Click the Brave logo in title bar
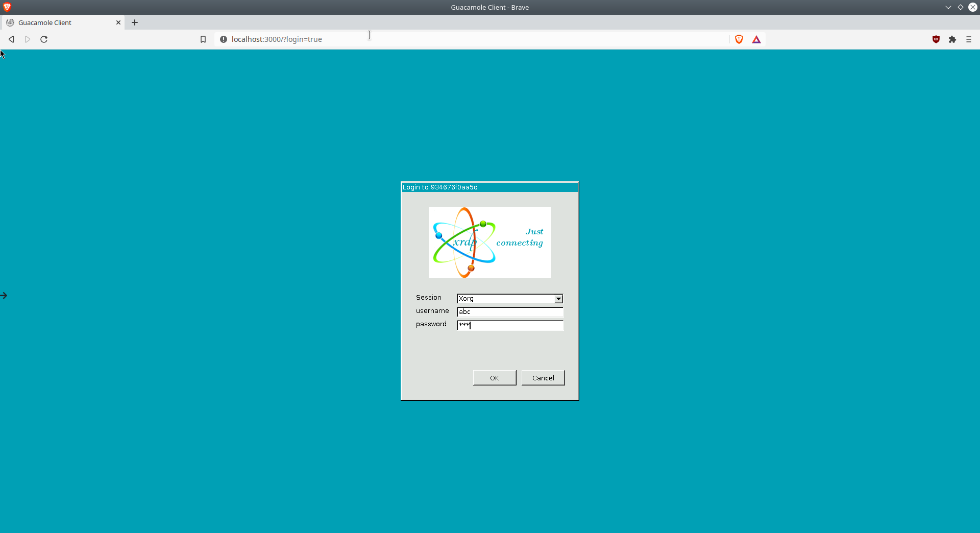Screen dimensions: 980x533 pos(7,7)
